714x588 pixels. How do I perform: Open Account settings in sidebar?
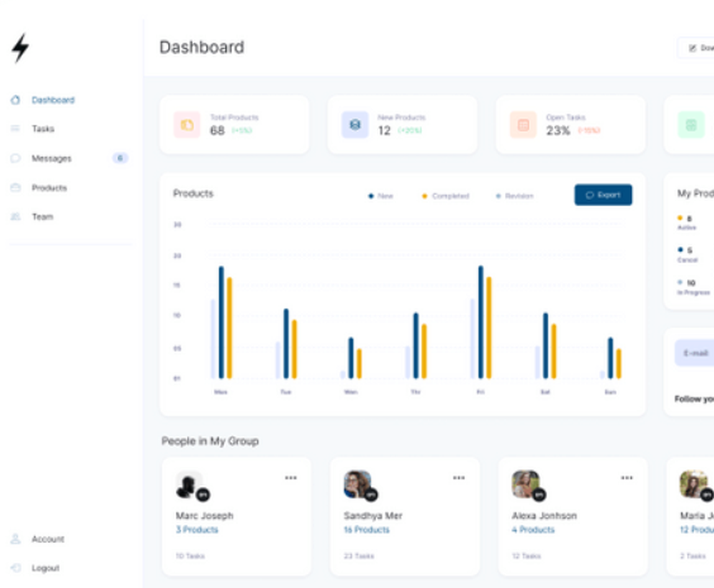click(48, 539)
